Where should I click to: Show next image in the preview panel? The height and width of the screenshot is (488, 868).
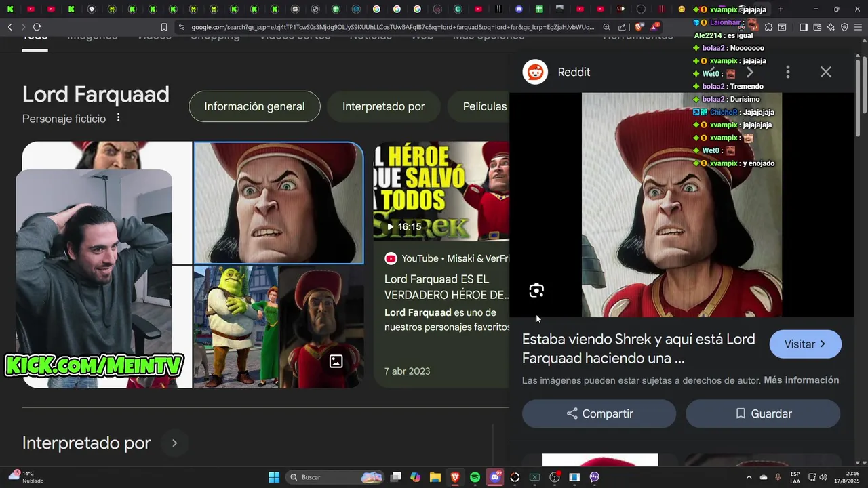(749, 72)
